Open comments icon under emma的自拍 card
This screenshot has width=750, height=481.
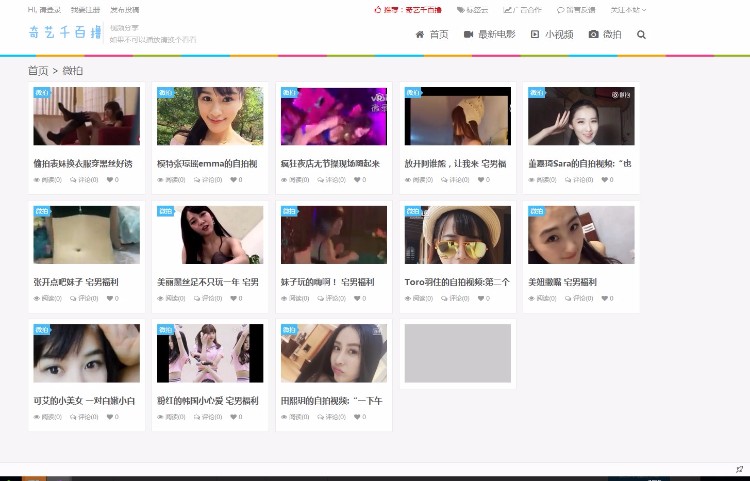click(197, 180)
